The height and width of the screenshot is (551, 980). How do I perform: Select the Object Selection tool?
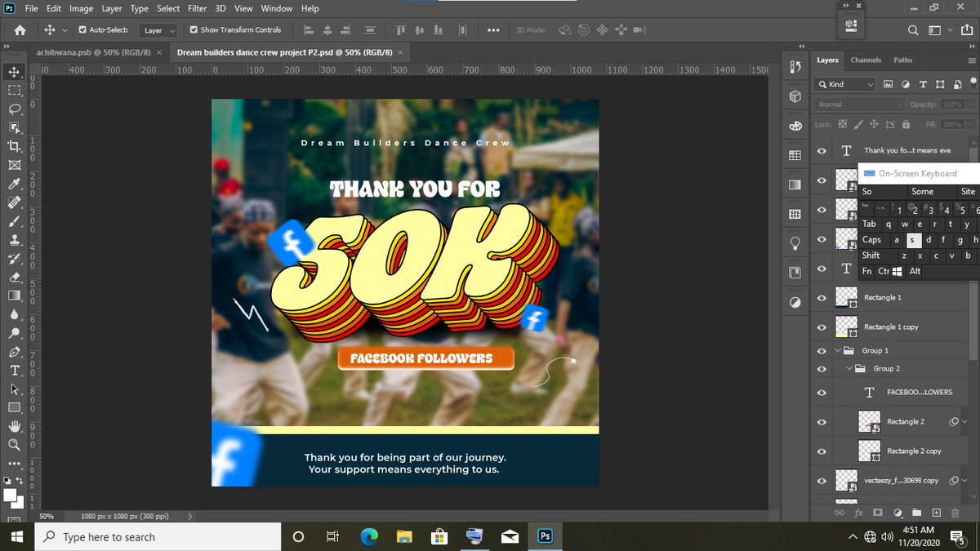point(15,127)
